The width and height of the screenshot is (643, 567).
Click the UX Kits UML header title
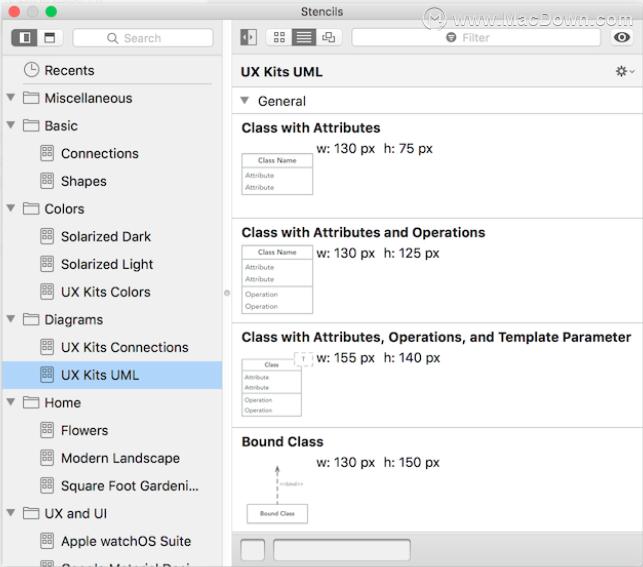[282, 72]
